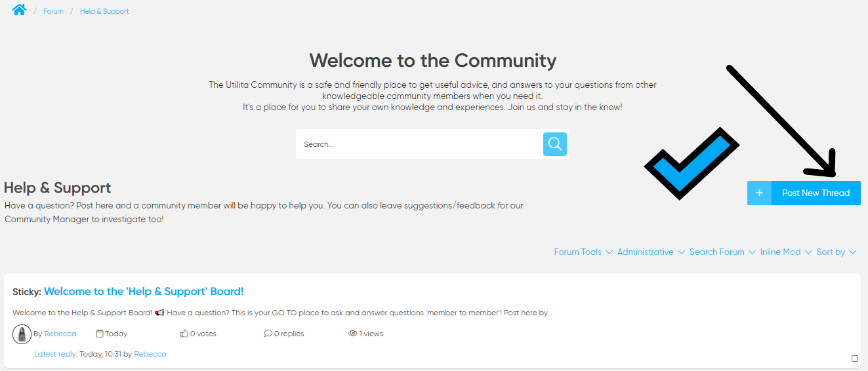The height and width of the screenshot is (371, 868).
Task: Click the eye views icon
Action: pyautogui.click(x=352, y=334)
